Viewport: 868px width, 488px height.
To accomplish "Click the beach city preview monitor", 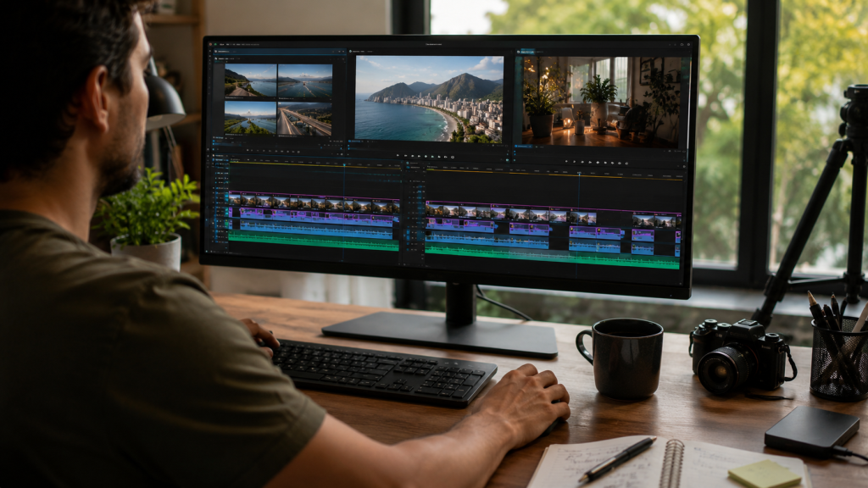I will [429, 99].
